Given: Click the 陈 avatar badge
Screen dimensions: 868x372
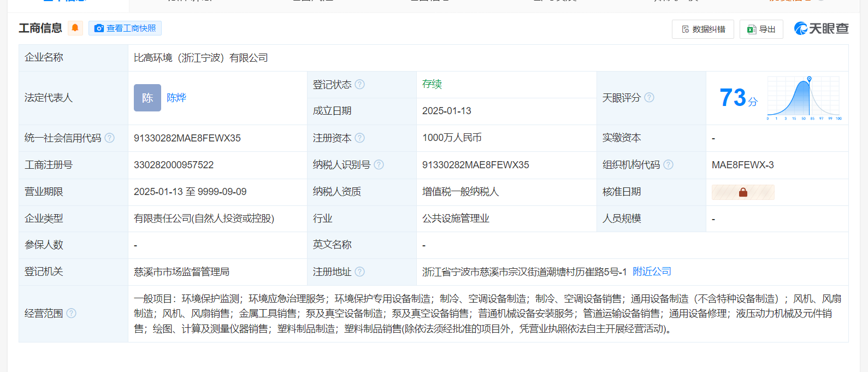Looking at the screenshot, I should pos(147,98).
